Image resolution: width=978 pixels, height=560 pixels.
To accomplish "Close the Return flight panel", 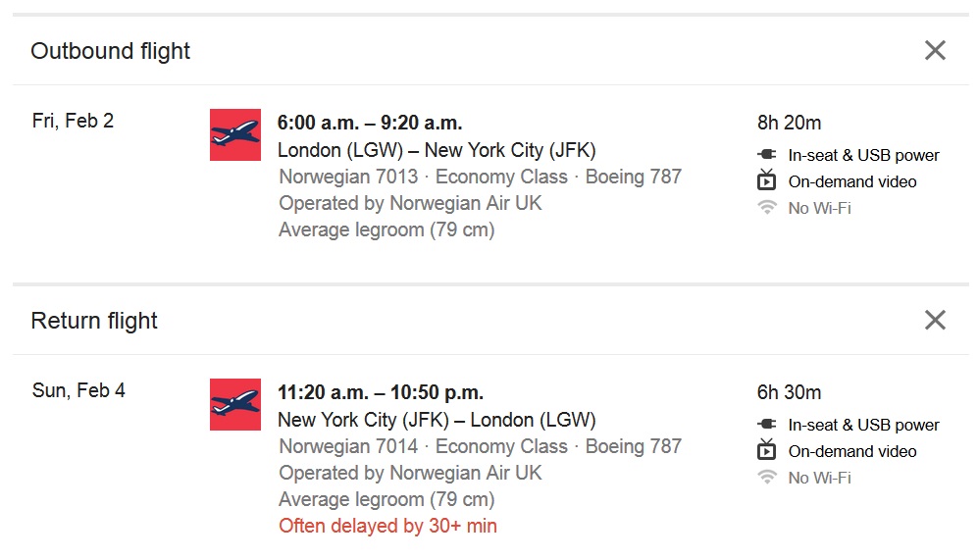I will point(935,320).
